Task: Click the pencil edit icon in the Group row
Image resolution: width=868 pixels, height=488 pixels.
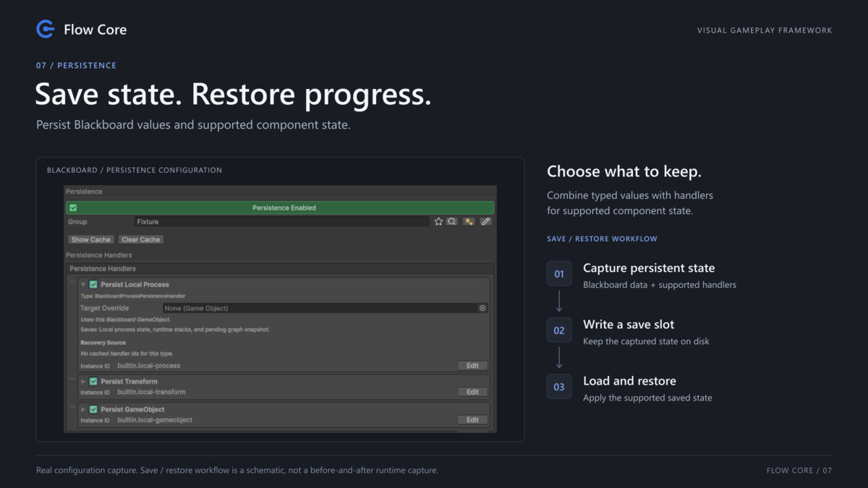Action: coord(485,222)
